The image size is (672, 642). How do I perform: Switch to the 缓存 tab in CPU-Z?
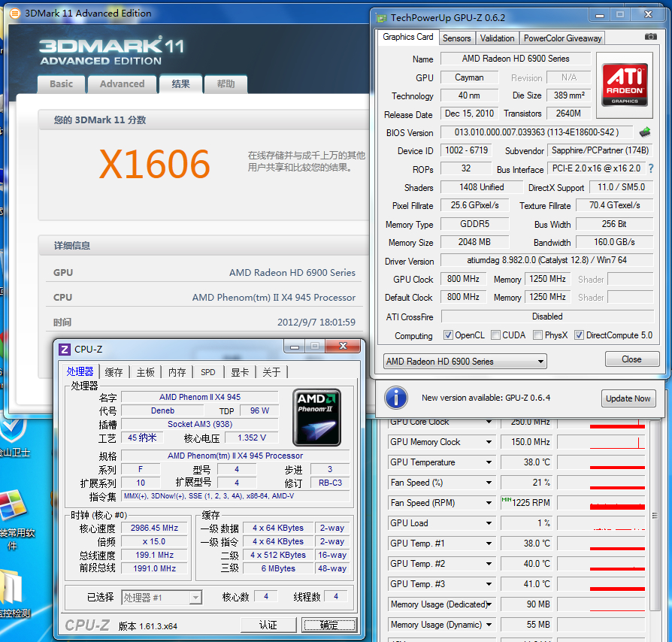[114, 372]
